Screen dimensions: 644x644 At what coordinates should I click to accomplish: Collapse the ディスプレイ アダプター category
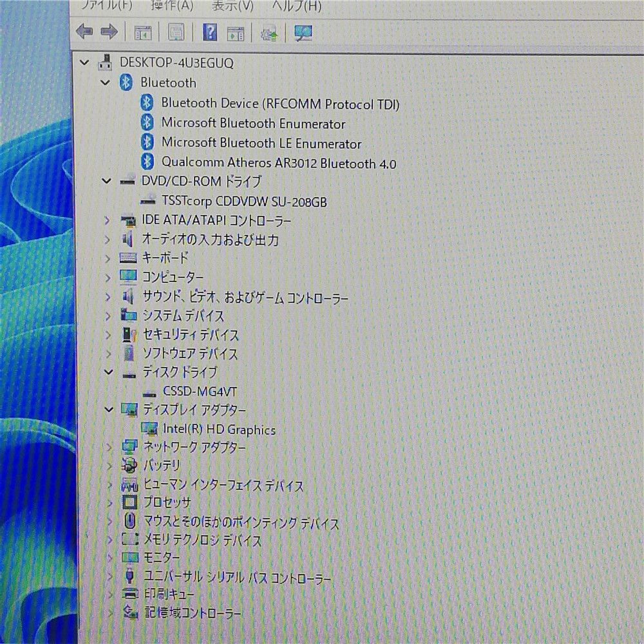[109, 410]
